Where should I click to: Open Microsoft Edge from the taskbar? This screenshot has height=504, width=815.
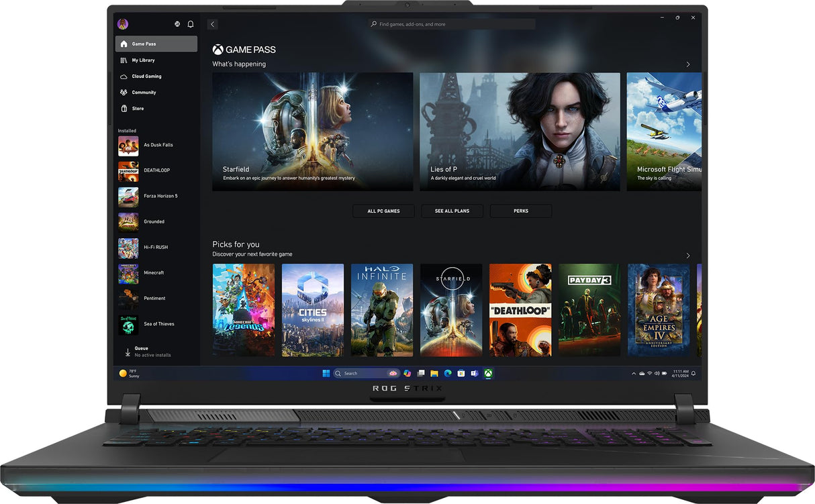point(448,373)
